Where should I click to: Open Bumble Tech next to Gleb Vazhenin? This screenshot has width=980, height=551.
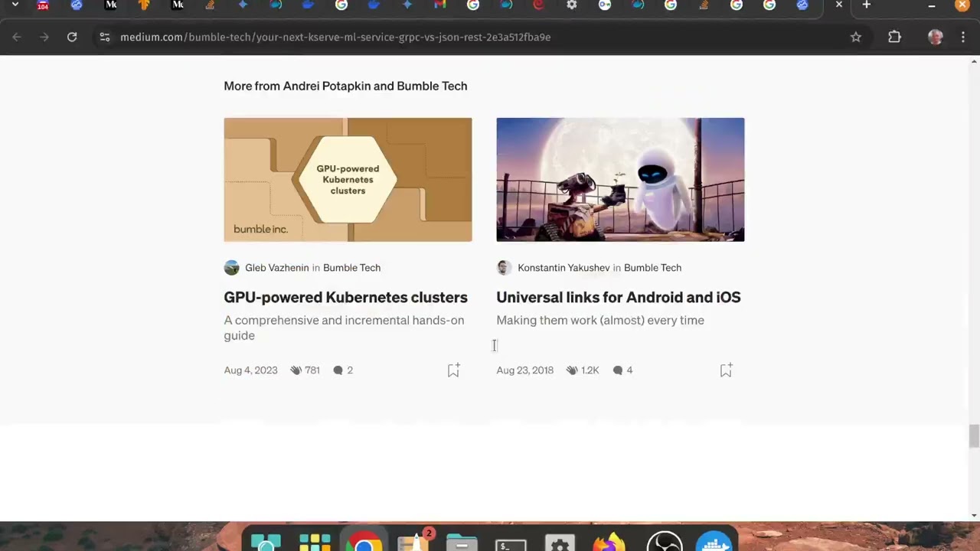tap(351, 268)
